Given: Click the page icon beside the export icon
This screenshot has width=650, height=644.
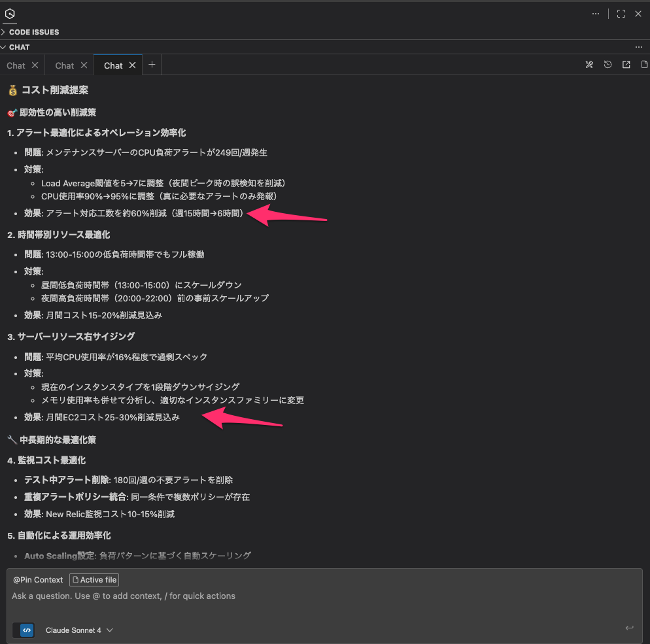Looking at the screenshot, I should (644, 65).
